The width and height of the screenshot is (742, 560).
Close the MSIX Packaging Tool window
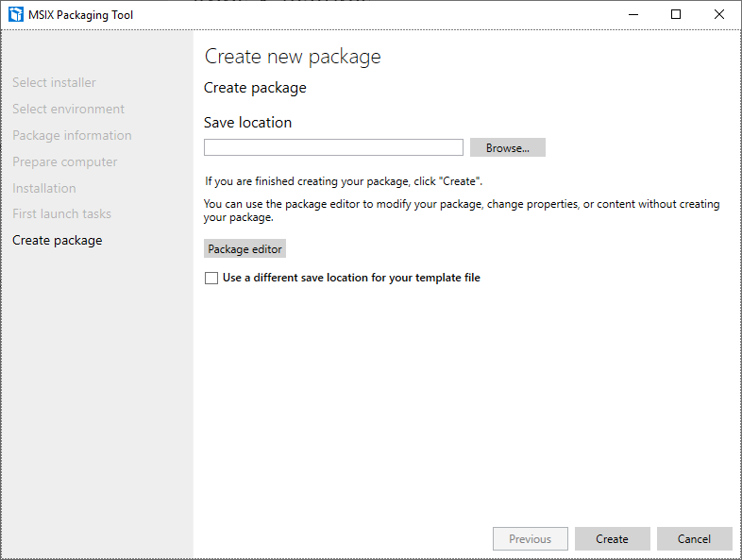[x=718, y=15]
